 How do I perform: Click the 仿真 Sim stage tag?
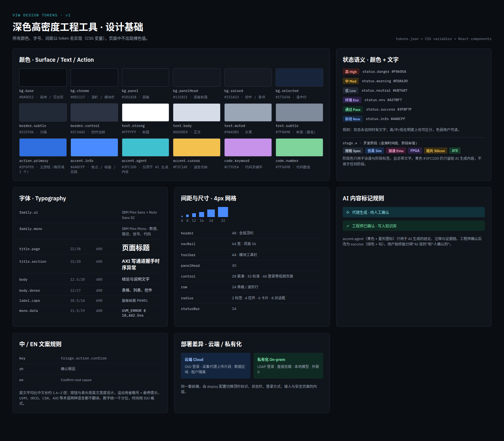pos(375,151)
